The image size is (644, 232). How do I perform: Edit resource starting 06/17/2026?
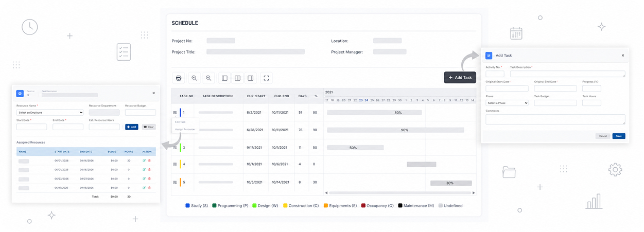(144, 188)
